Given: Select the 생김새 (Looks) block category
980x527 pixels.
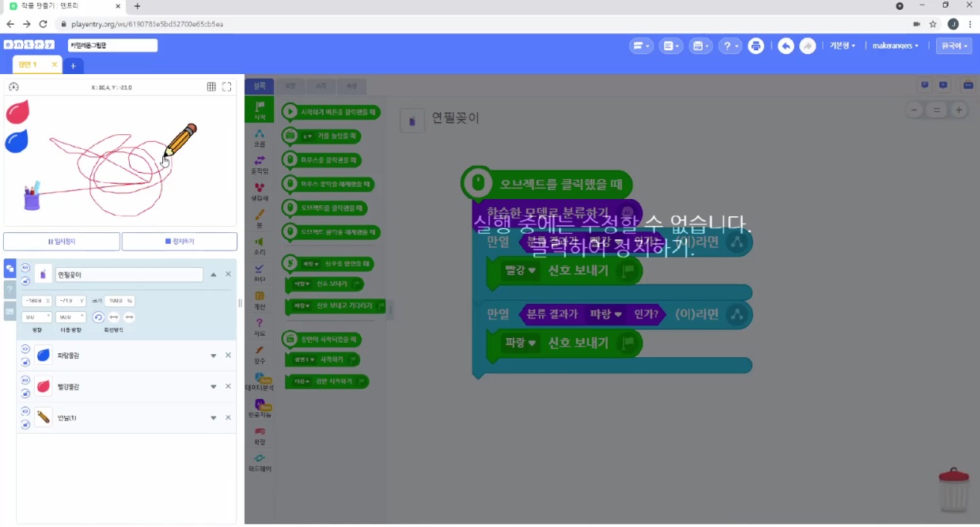Looking at the screenshot, I should 259,191.
